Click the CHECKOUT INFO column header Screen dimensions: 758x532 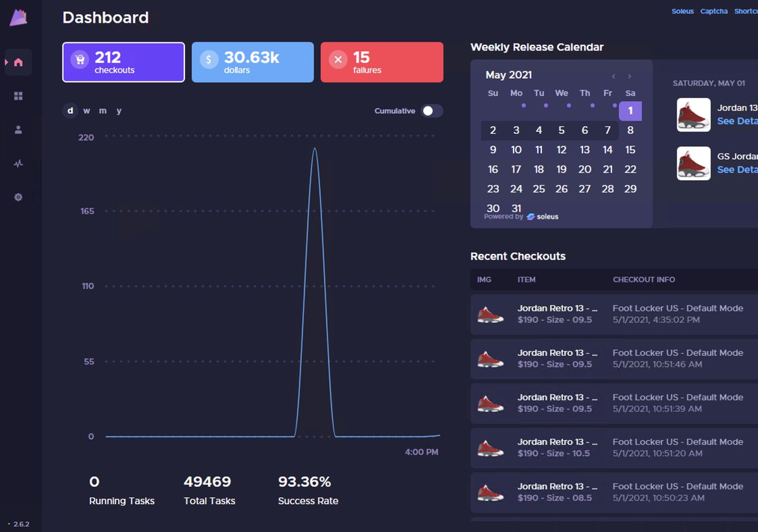(644, 279)
